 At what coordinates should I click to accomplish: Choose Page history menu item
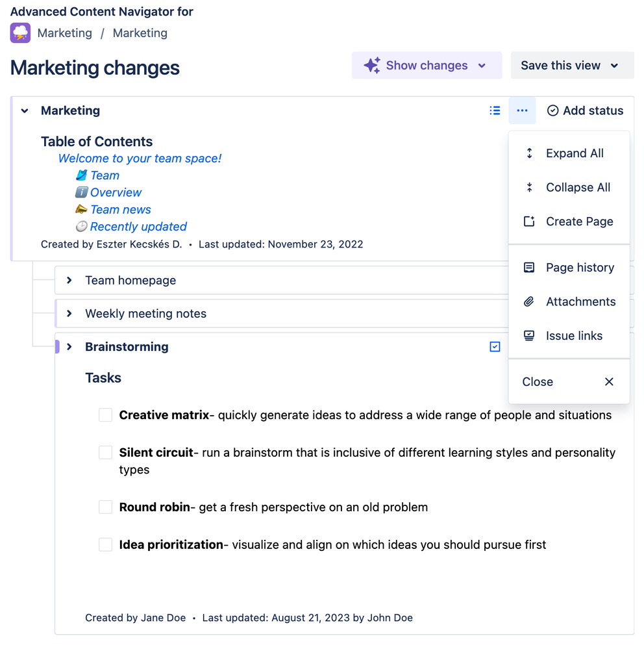point(580,268)
